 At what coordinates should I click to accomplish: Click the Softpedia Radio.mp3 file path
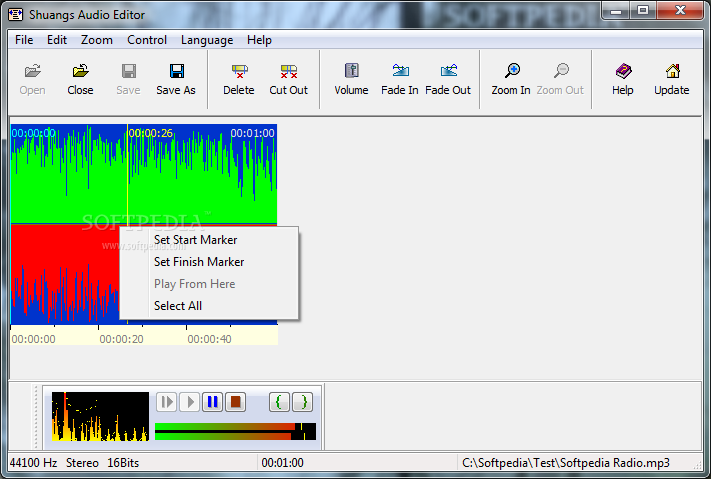tap(566, 463)
